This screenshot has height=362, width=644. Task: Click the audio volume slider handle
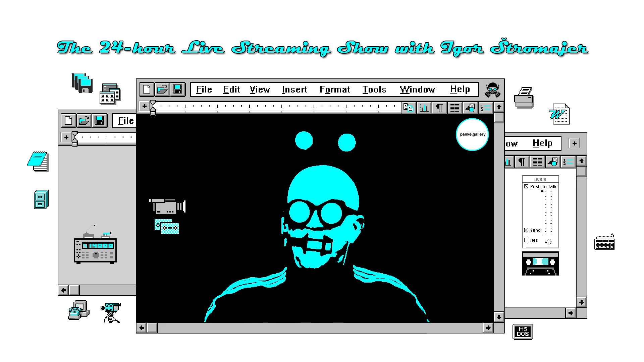point(542,191)
